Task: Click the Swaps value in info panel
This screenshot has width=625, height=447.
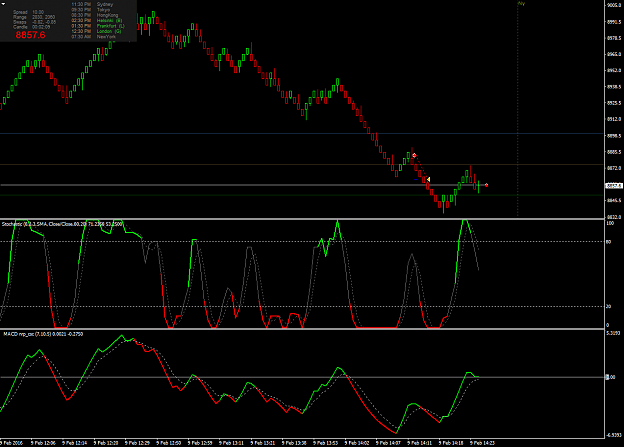Action: click(x=44, y=22)
